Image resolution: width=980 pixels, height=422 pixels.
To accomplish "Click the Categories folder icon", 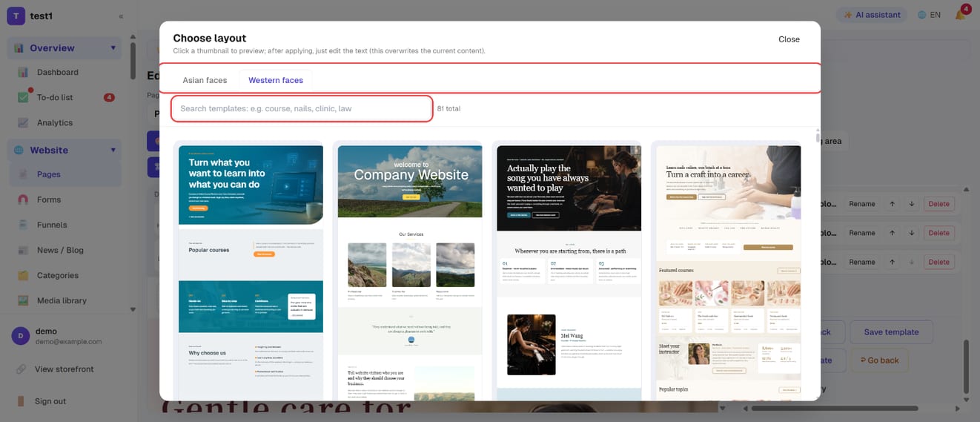I will pyautogui.click(x=23, y=275).
